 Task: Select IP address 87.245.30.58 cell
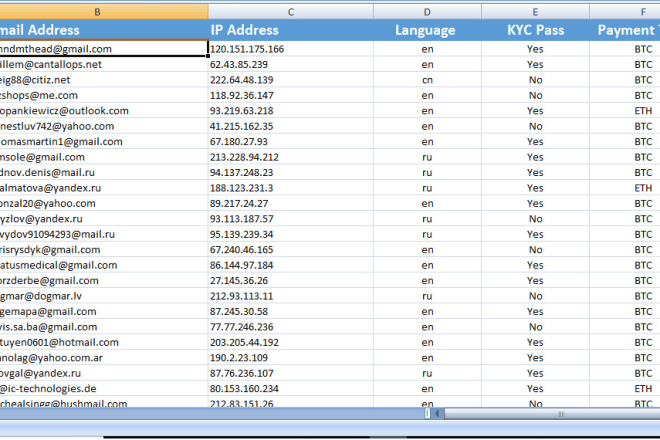[291, 312]
